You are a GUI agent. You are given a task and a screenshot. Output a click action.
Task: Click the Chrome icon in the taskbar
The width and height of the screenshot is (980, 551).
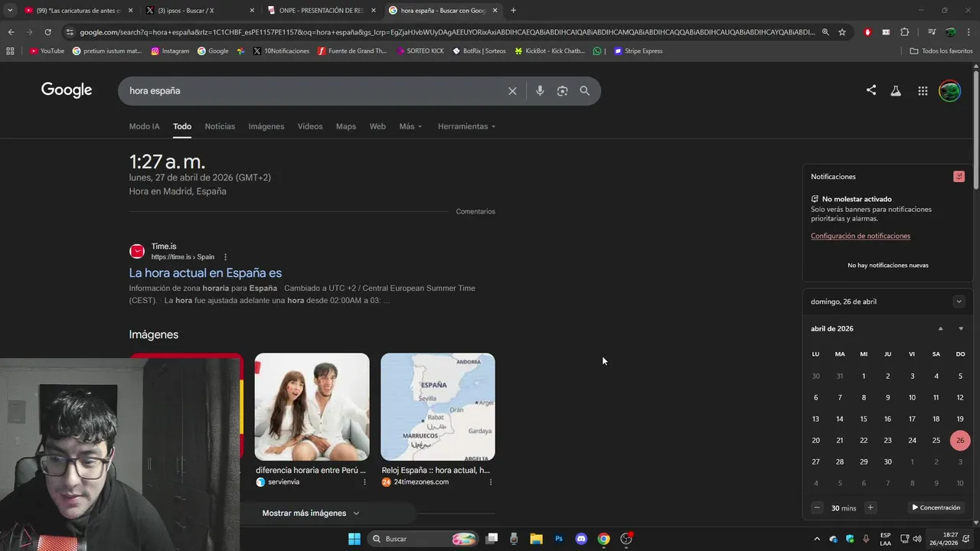point(603,539)
